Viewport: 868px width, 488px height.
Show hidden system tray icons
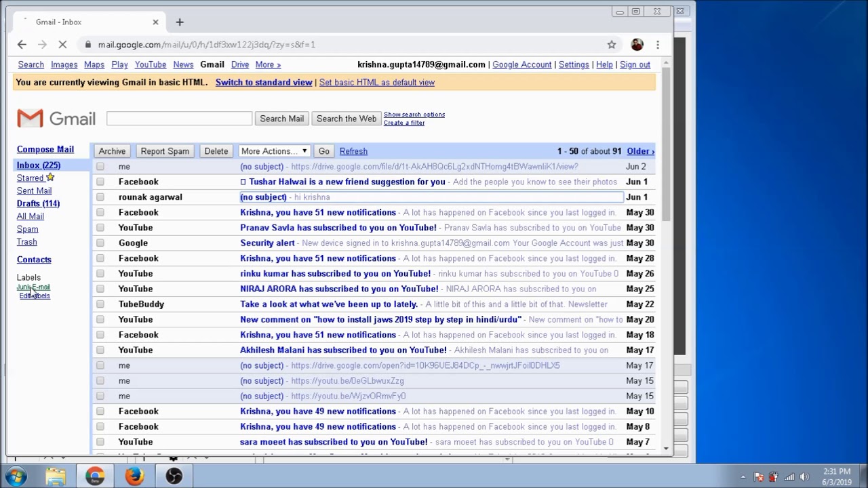[743, 477]
